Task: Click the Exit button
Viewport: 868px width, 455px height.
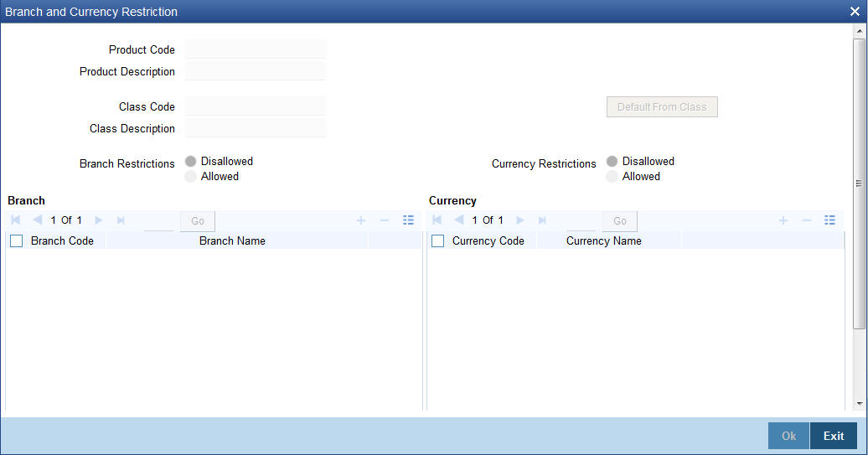Action: (x=834, y=436)
